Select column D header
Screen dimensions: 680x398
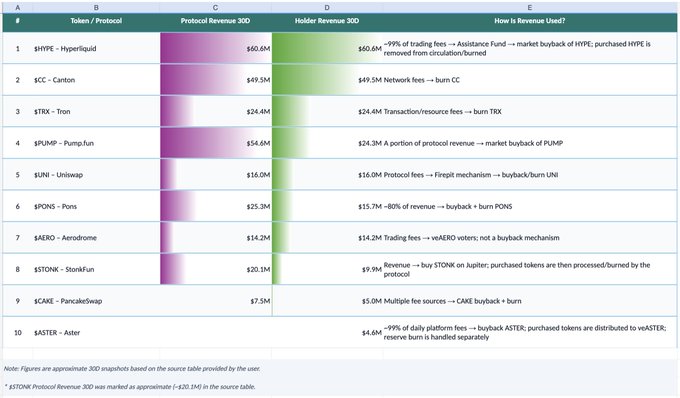[327, 7]
